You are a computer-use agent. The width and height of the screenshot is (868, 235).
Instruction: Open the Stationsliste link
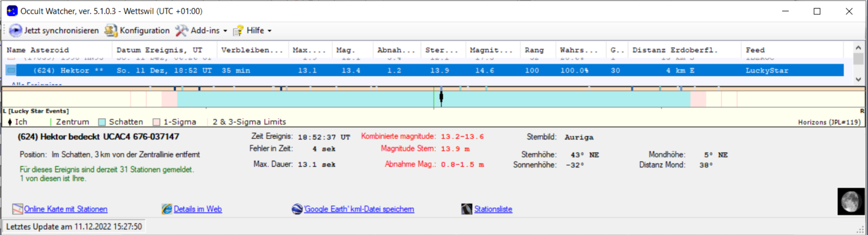coord(493,209)
